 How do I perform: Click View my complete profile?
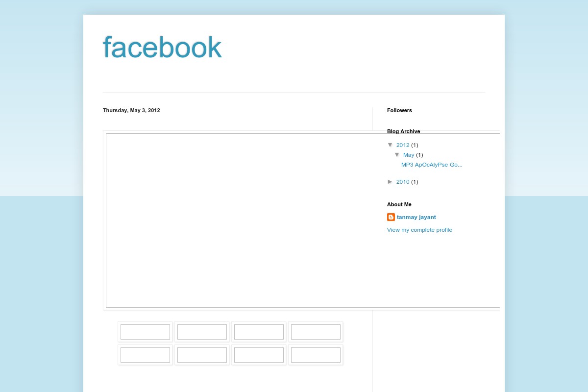419,230
